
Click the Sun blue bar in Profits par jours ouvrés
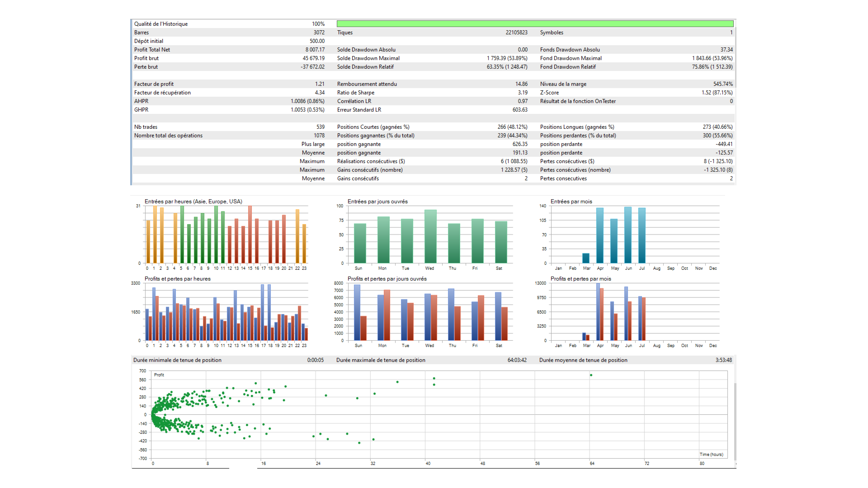(x=357, y=312)
